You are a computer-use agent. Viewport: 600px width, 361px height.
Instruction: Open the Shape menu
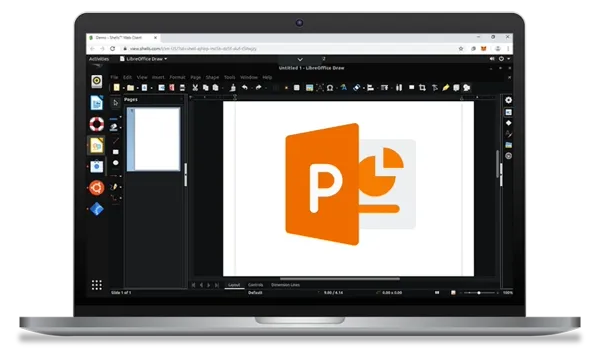point(212,77)
